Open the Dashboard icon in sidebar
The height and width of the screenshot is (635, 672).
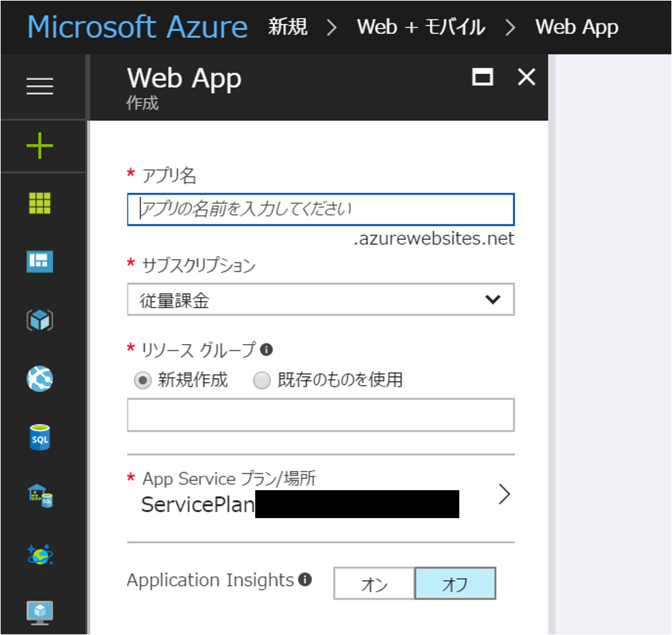tap(40, 262)
